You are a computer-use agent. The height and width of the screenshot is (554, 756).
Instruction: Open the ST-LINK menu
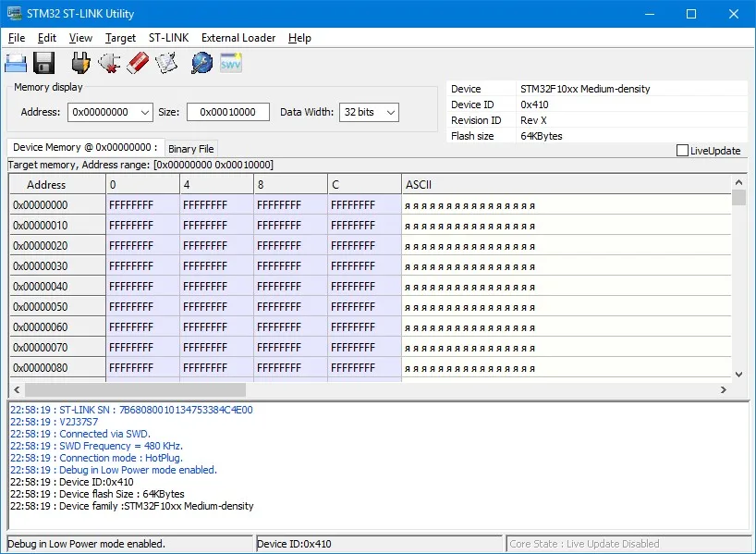pyautogui.click(x=168, y=38)
